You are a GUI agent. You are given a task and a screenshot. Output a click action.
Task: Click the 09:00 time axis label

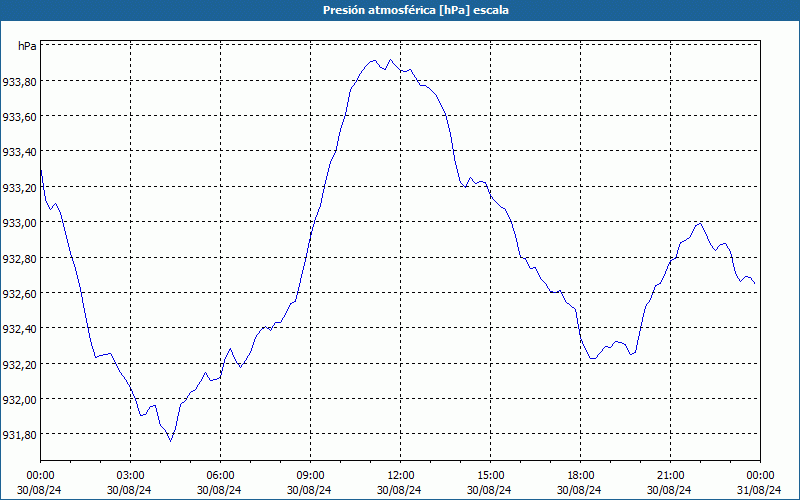[310, 475]
